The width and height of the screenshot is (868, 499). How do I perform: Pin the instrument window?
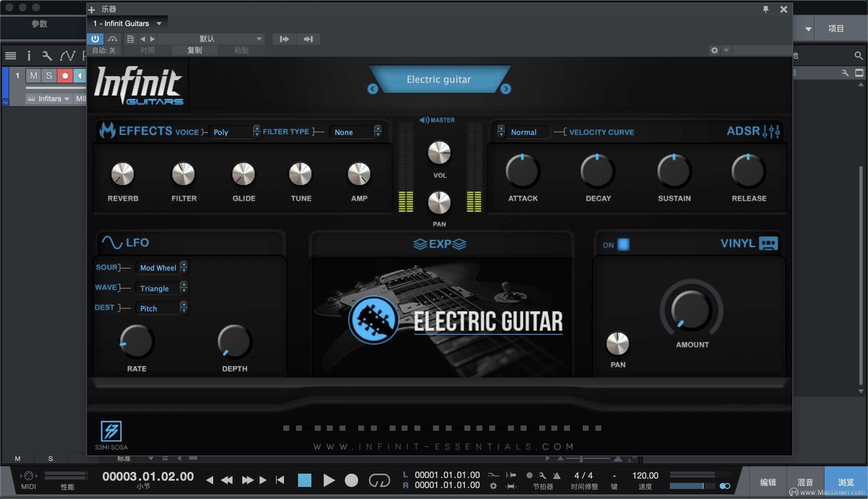765,9
